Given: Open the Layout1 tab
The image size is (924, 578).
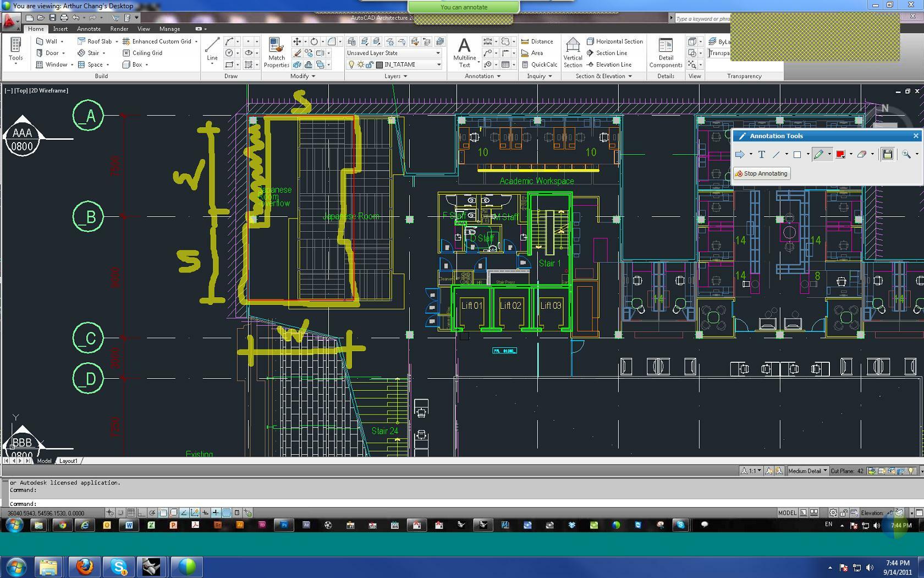Looking at the screenshot, I should pos(68,461).
